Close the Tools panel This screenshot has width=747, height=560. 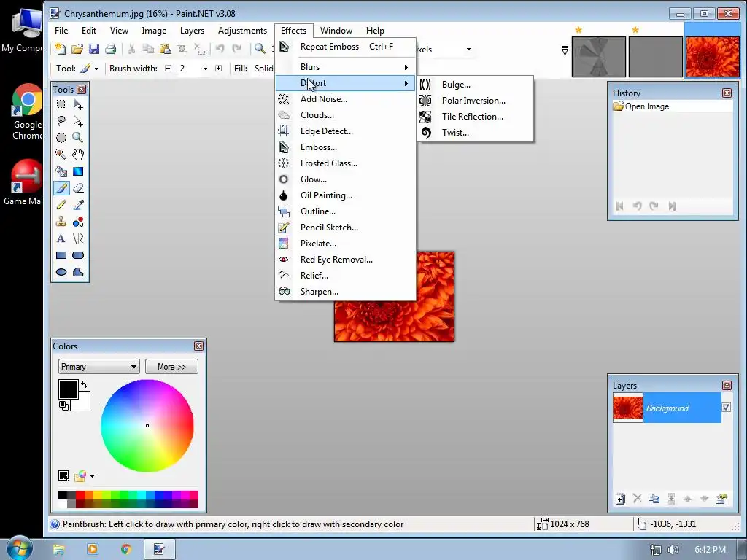coord(82,90)
